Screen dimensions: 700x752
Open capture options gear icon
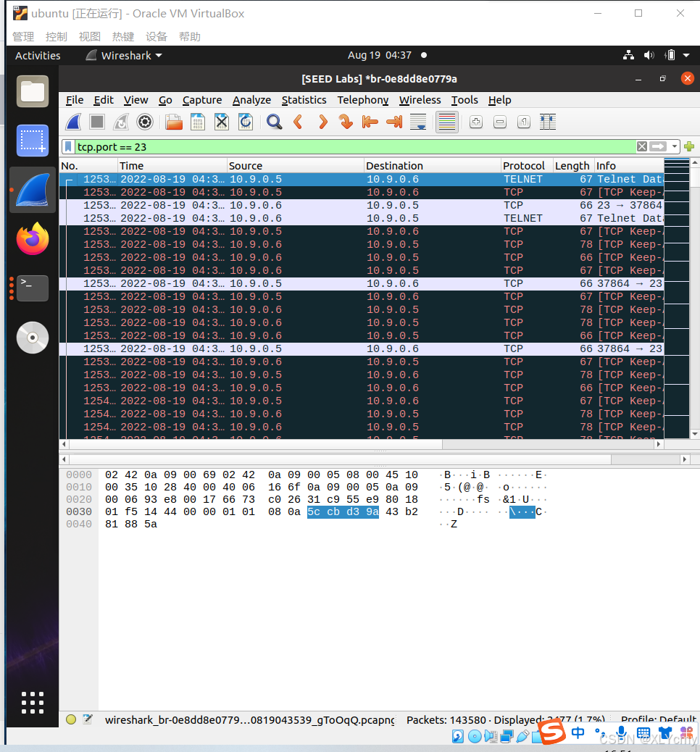(145, 122)
